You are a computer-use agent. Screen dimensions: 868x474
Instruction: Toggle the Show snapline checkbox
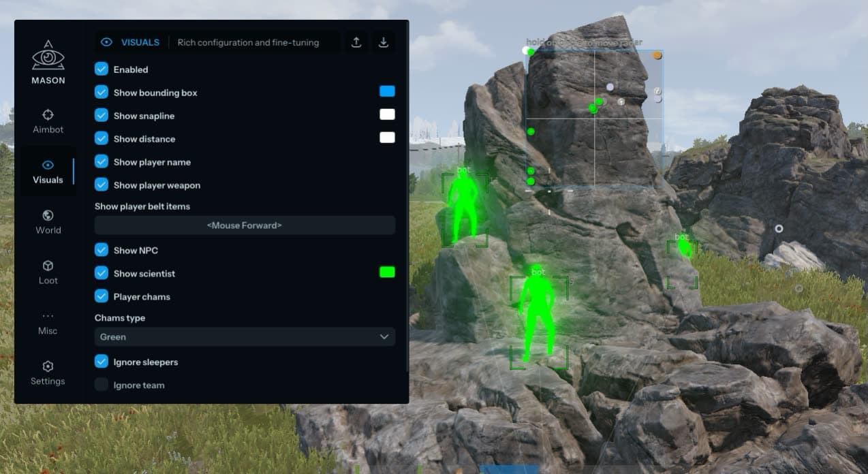102,116
